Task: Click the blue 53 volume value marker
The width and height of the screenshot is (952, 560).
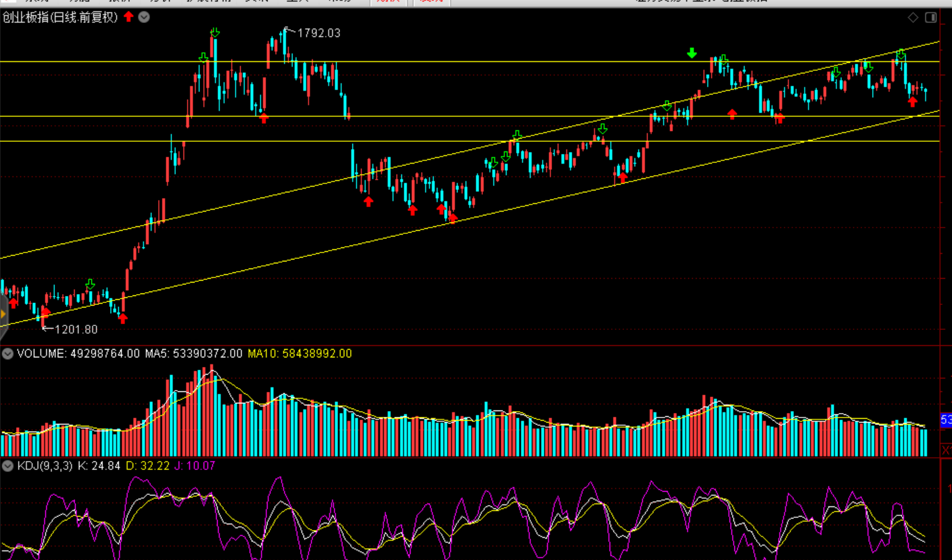Action: click(946, 420)
